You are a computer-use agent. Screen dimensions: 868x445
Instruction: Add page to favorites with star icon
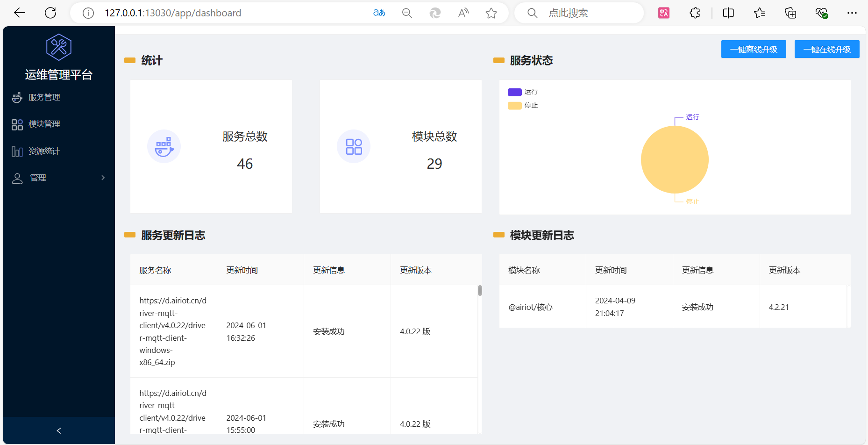pos(491,13)
